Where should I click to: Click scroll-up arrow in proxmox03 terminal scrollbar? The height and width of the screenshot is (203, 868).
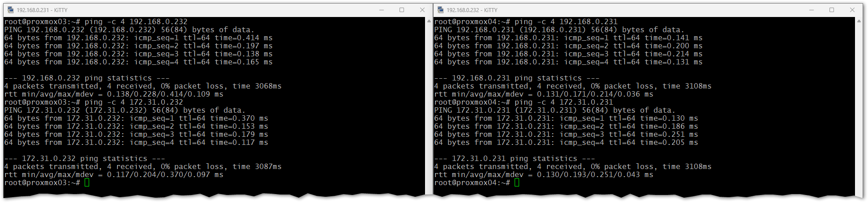[429, 21]
